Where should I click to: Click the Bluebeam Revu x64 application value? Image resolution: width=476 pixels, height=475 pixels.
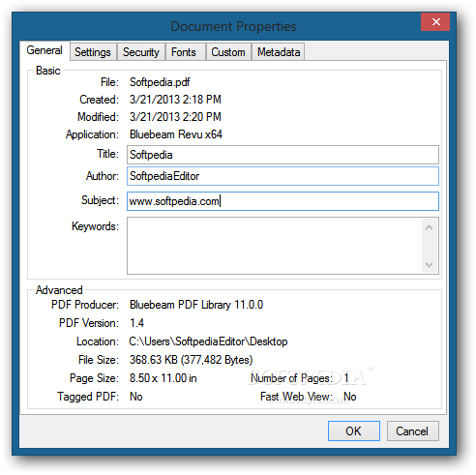tap(176, 134)
